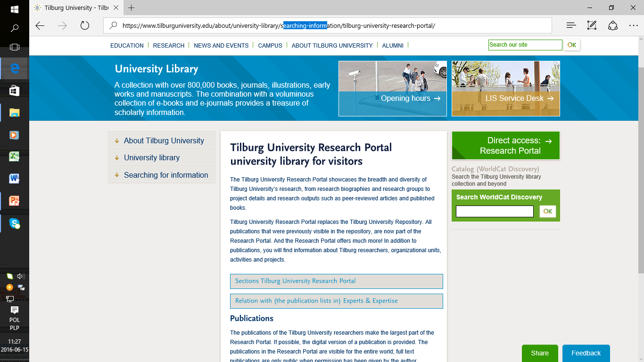Launch Excel from taskbar
The width and height of the screenshot is (644, 362).
click(14, 156)
